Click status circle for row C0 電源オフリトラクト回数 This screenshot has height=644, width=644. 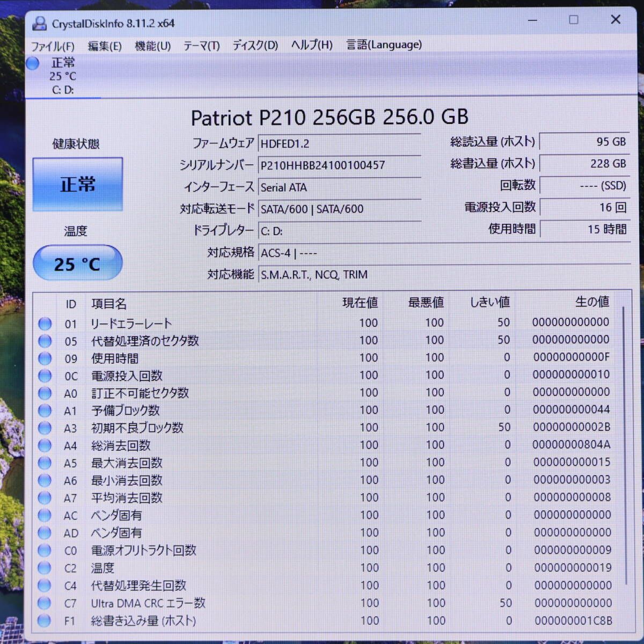[45, 551]
